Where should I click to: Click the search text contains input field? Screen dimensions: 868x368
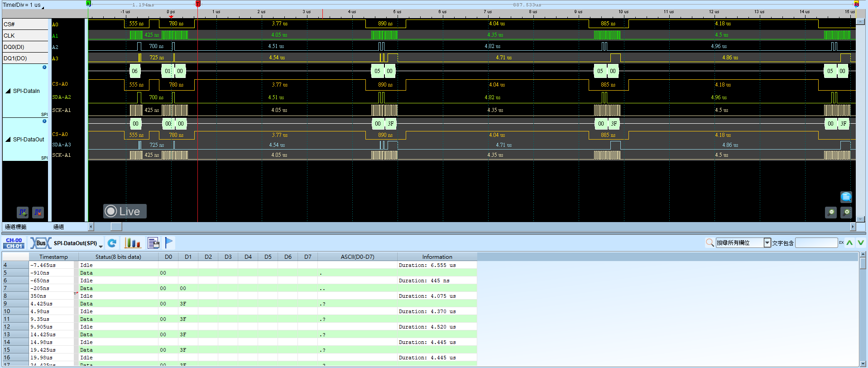tap(816, 243)
